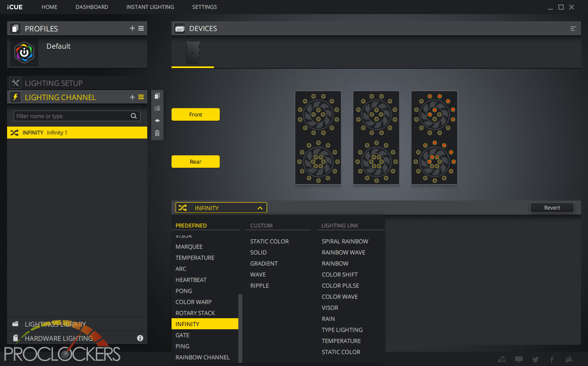Choose the Heartbeat effect
This screenshot has height=366, width=588.
point(191,280)
